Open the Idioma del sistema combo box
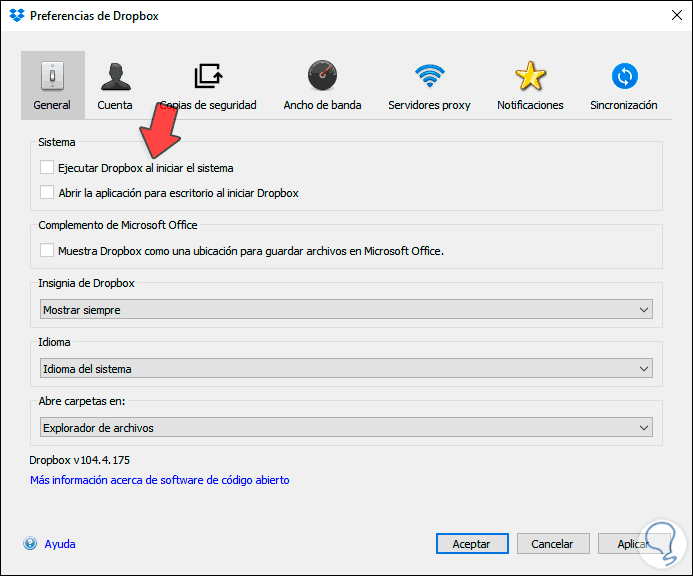 346,368
